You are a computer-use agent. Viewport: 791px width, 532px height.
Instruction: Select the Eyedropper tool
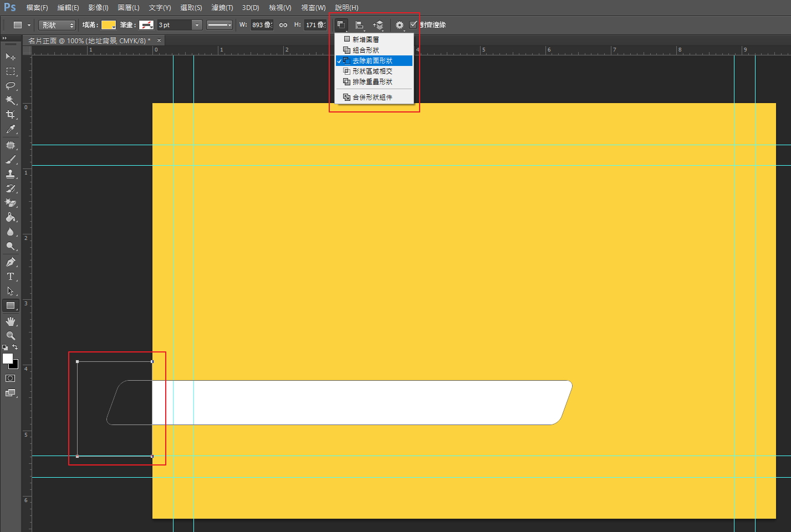[x=11, y=129]
